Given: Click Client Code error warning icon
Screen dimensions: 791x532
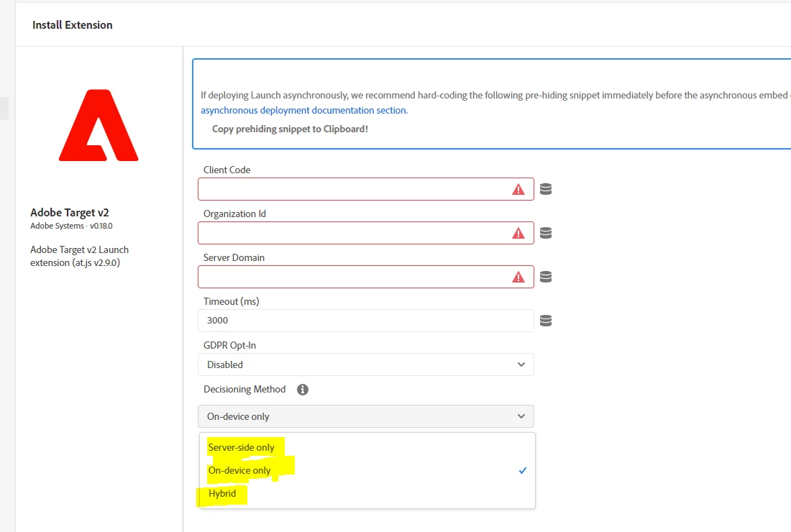Looking at the screenshot, I should [518, 190].
